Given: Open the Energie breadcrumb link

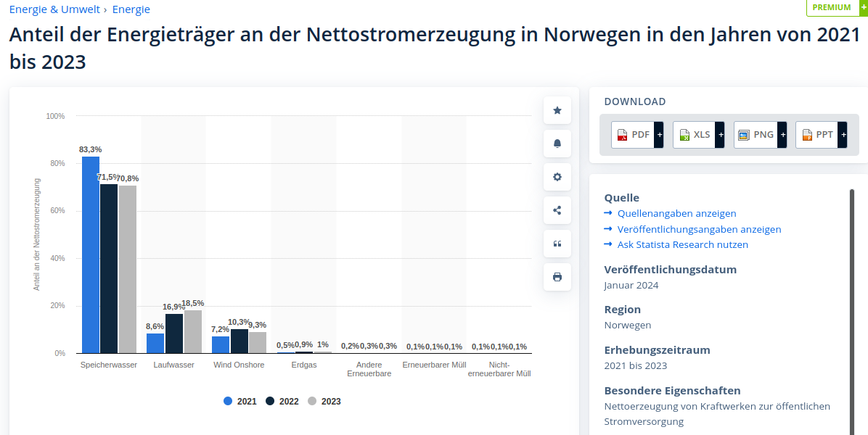Looking at the screenshot, I should point(131,9).
